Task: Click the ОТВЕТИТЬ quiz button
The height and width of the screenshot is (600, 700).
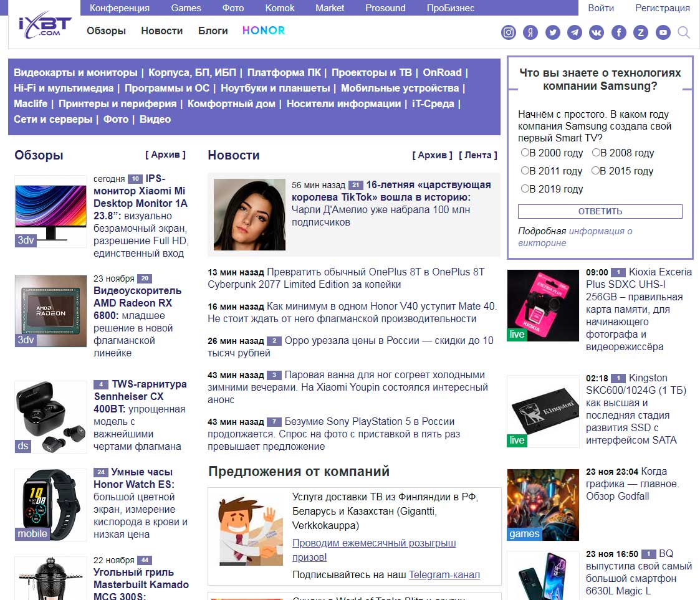Action: pyautogui.click(x=600, y=211)
